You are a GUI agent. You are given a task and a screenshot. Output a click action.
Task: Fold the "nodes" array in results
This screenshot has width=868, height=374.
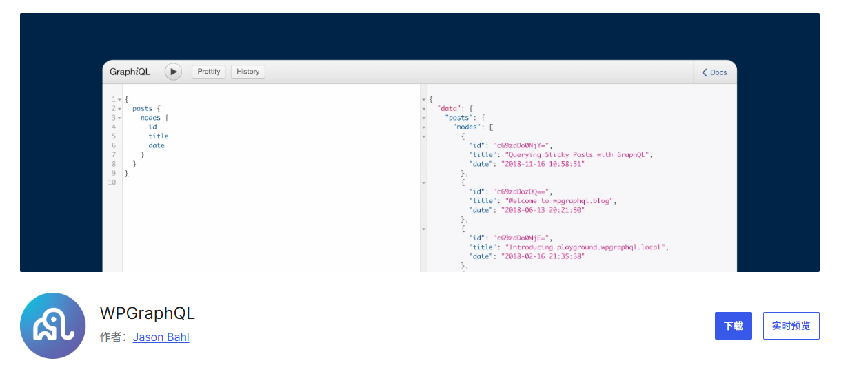point(424,127)
